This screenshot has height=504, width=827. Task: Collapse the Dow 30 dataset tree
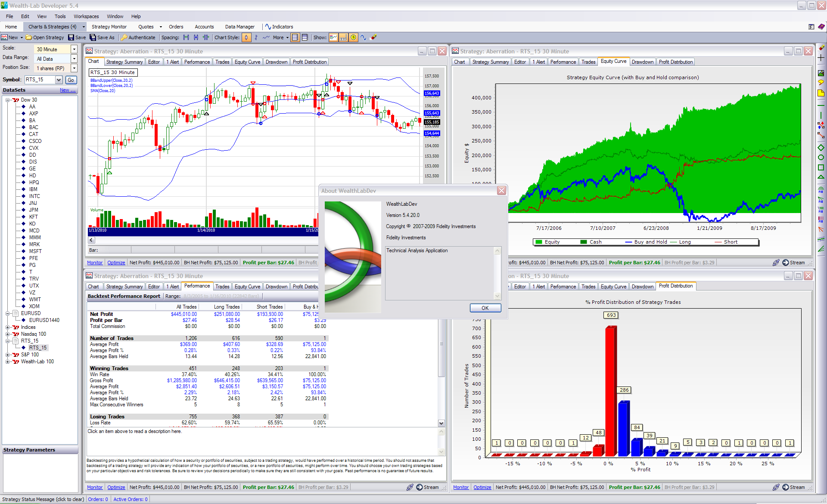point(7,100)
